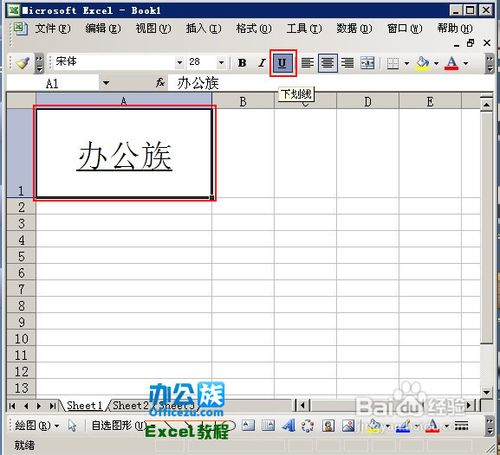
Task: Toggle the Underline button
Action: [283, 63]
